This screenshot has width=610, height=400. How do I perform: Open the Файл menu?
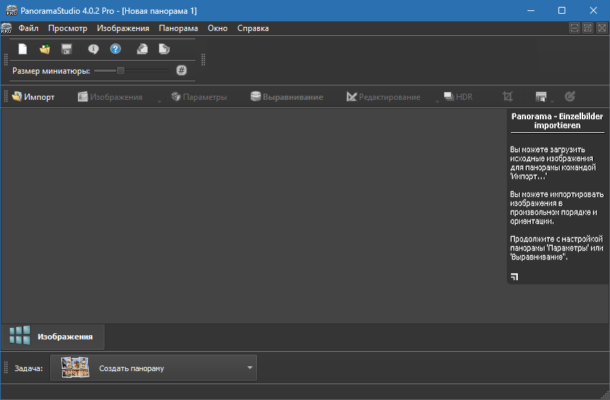(x=28, y=28)
